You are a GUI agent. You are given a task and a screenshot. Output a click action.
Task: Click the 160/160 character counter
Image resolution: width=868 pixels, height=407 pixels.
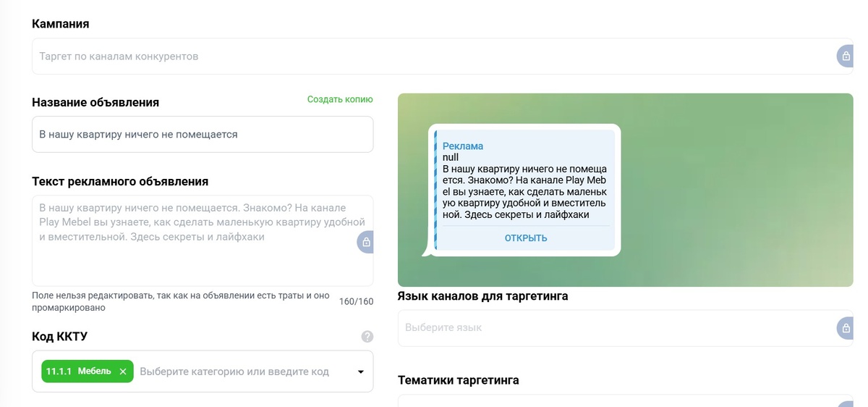(x=357, y=301)
